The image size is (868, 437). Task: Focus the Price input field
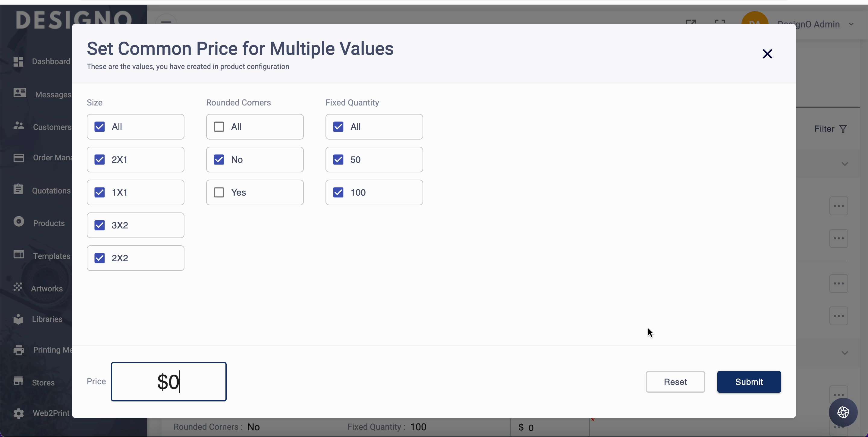point(168,382)
